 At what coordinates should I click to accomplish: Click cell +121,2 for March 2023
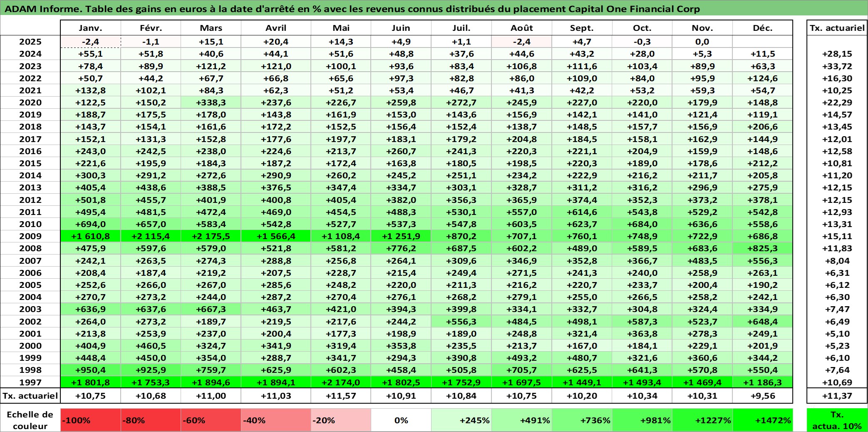click(x=211, y=66)
